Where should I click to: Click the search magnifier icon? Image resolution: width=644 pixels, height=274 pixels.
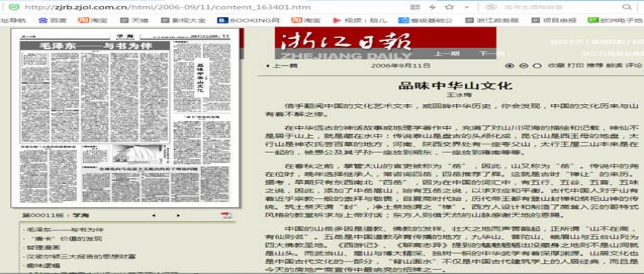627,7
